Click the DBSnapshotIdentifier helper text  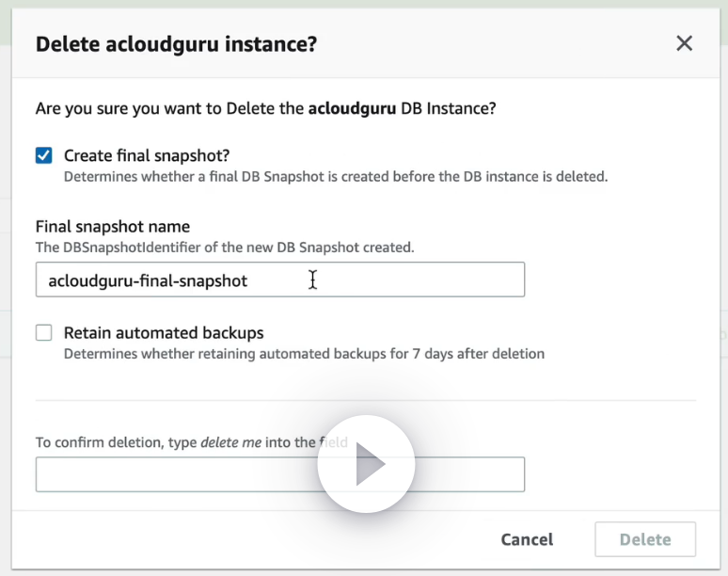(225, 248)
